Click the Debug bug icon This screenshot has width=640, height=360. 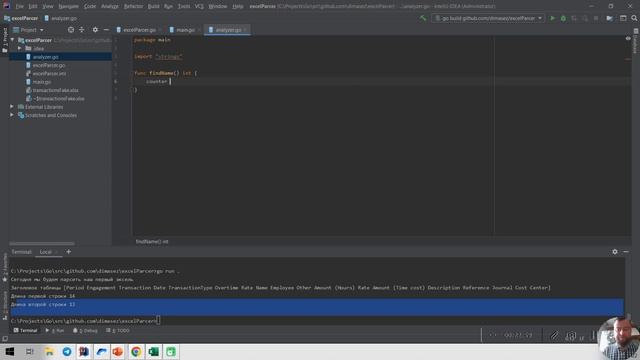(x=563, y=18)
